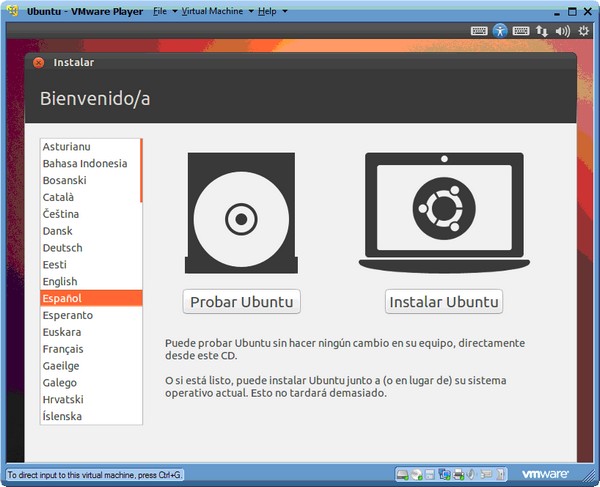Click the first keyboard indicator left of accessibility
The image size is (600, 487).
(x=479, y=31)
